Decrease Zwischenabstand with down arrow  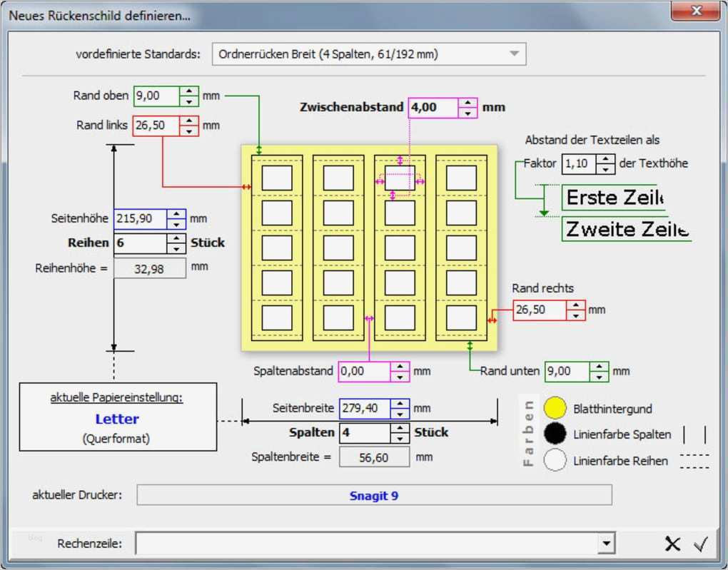pos(467,113)
